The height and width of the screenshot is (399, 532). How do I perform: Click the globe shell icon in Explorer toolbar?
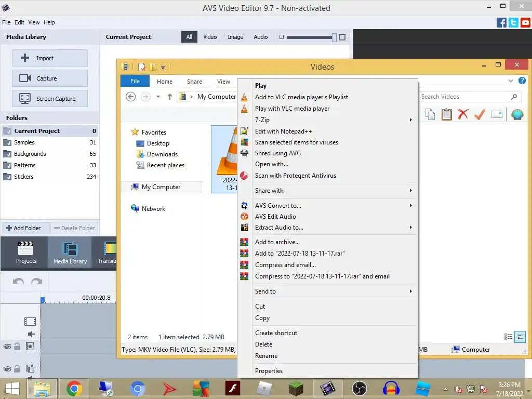pos(517,114)
